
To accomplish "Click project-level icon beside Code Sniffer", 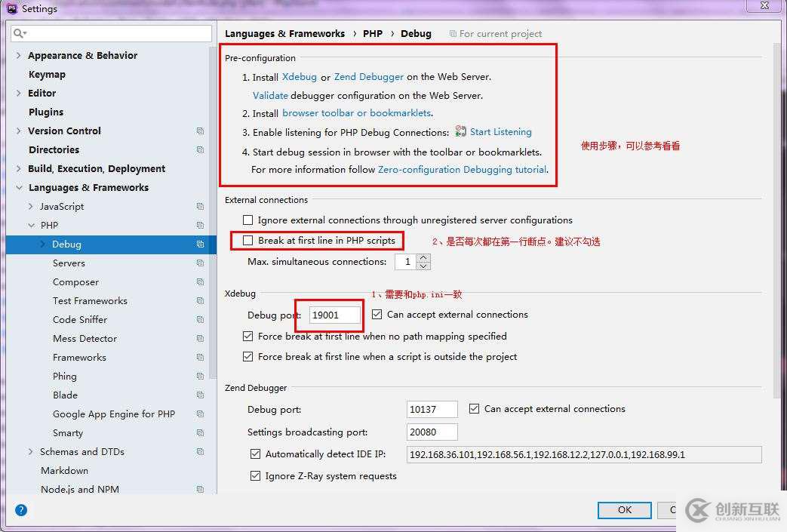I will (200, 320).
